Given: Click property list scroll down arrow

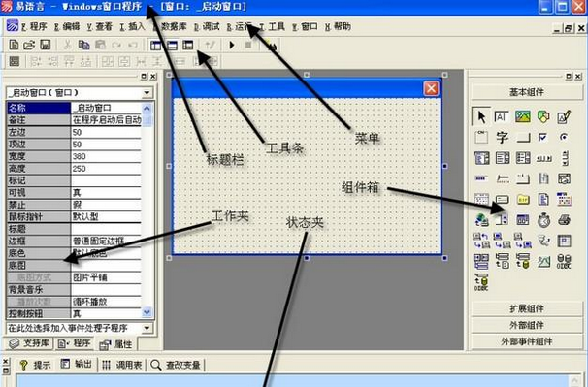Looking at the screenshot, I should pyautogui.click(x=147, y=312).
